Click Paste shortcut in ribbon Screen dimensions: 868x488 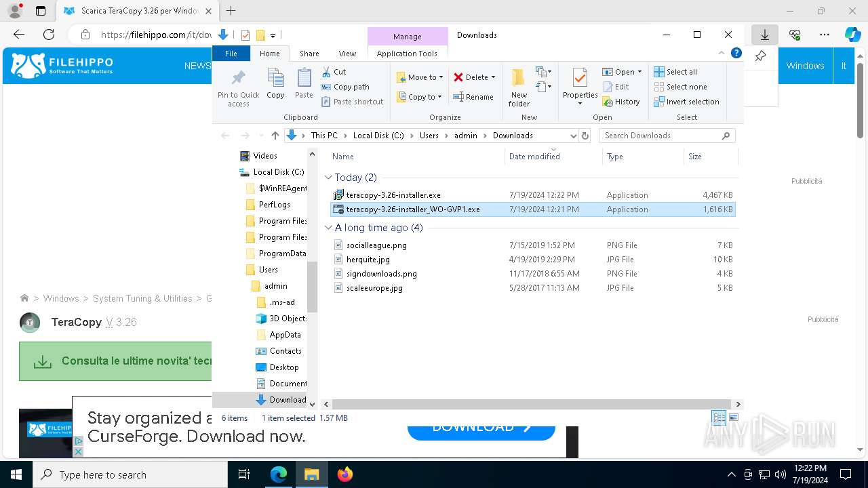click(x=353, y=102)
